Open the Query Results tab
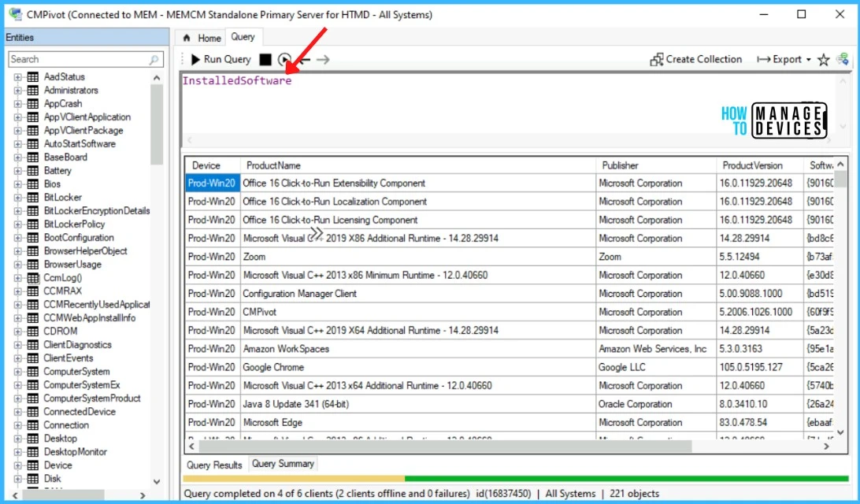860x504 pixels. (x=214, y=465)
